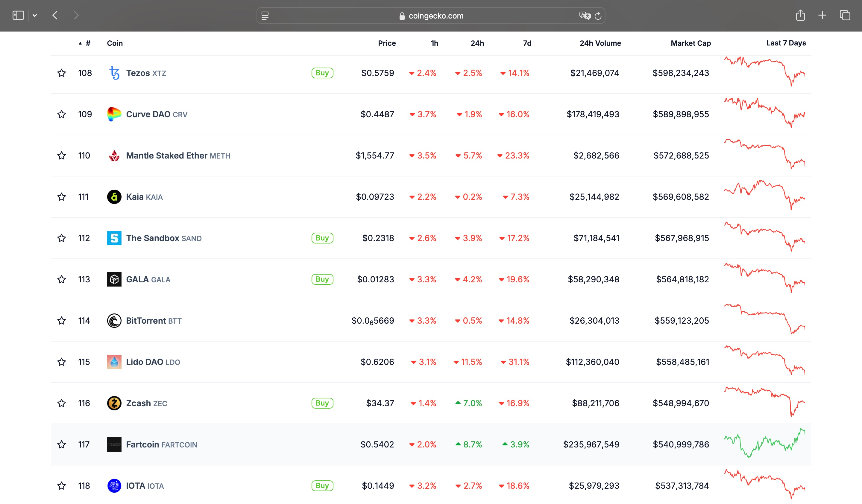Viewport: 862px width, 504px height.
Task: Favorite IOTA with its star
Action: 62,485
